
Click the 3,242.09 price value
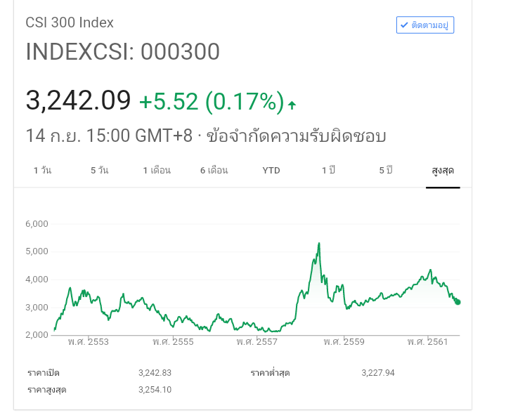click(79, 100)
